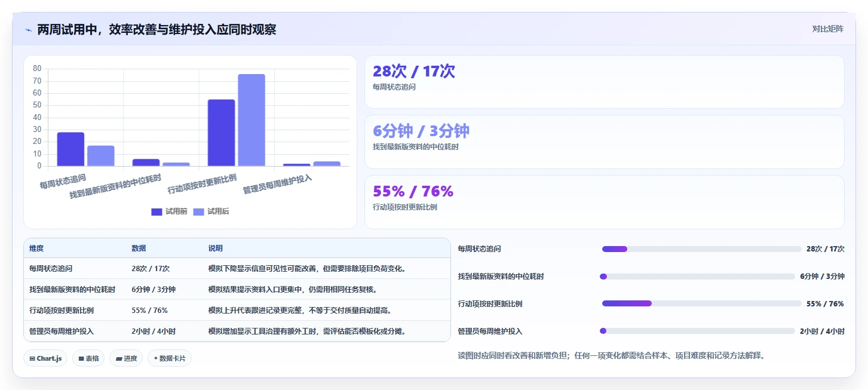Click the lightning icon beside the title
This screenshot has height=390, width=868.
[x=28, y=30]
